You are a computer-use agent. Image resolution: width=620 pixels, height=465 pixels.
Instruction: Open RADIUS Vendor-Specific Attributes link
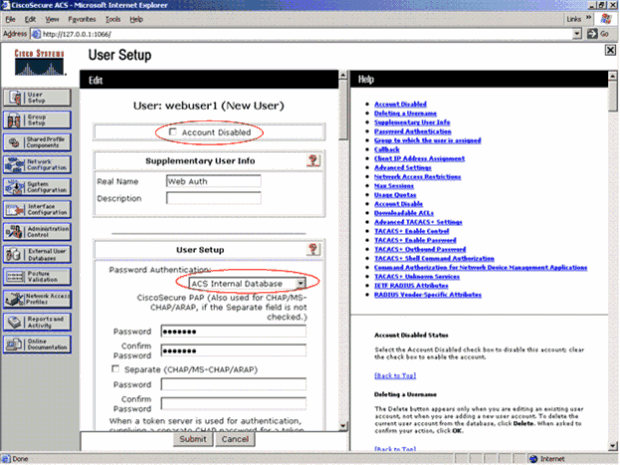427,295
